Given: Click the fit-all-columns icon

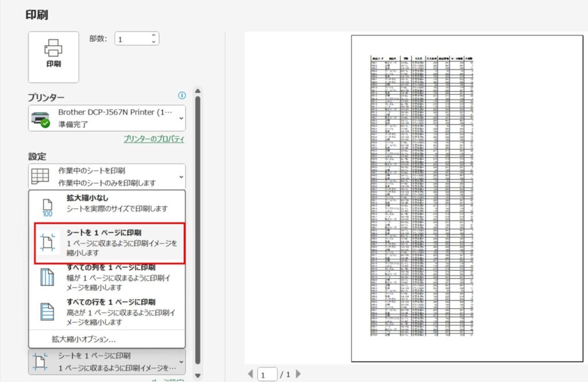Looking at the screenshot, I should [x=47, y=278].
